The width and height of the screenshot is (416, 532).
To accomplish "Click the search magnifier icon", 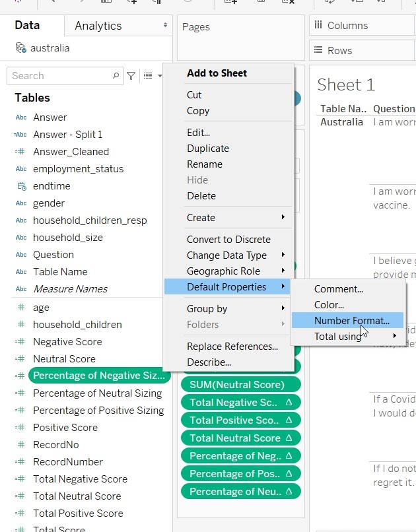I will 116,76.
